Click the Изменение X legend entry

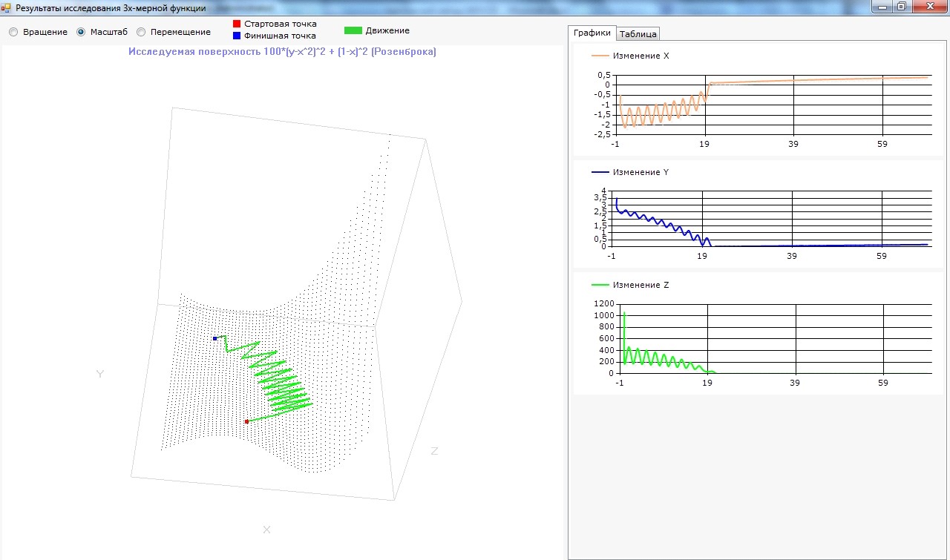(x=630, y=56)
